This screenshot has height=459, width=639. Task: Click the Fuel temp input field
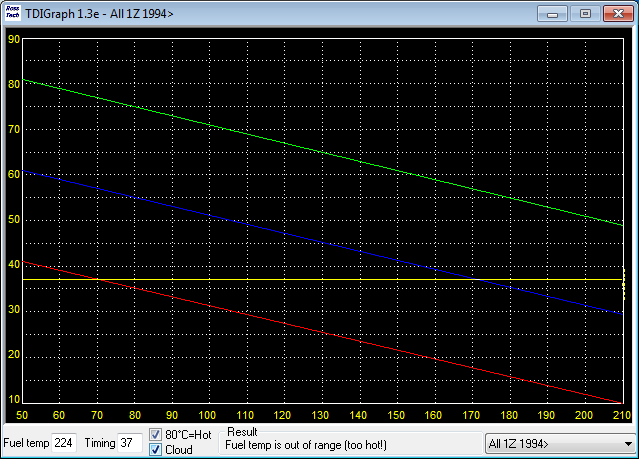coord(64,443)
